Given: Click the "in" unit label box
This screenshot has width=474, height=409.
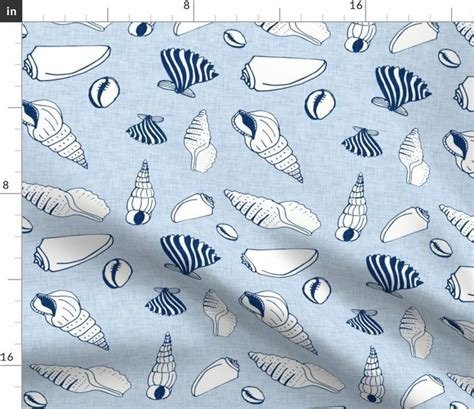Looking at the screenshot, I should point(11,11).
